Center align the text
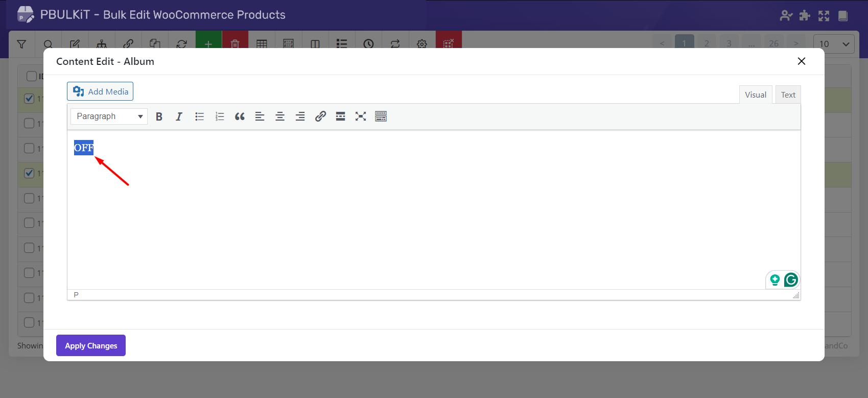Image resolution: width=868 pixels, height=398 pixels. [x=280, y=116]
